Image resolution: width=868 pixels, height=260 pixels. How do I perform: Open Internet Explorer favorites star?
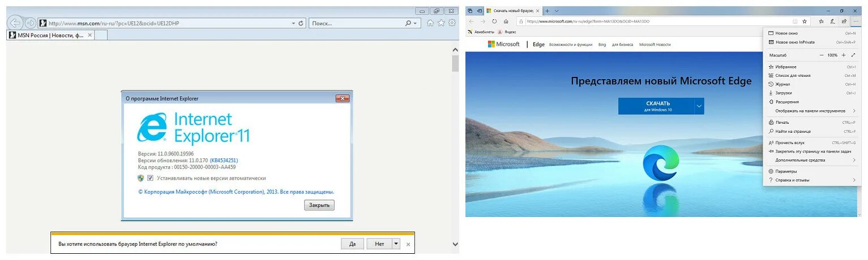point(441,23)
